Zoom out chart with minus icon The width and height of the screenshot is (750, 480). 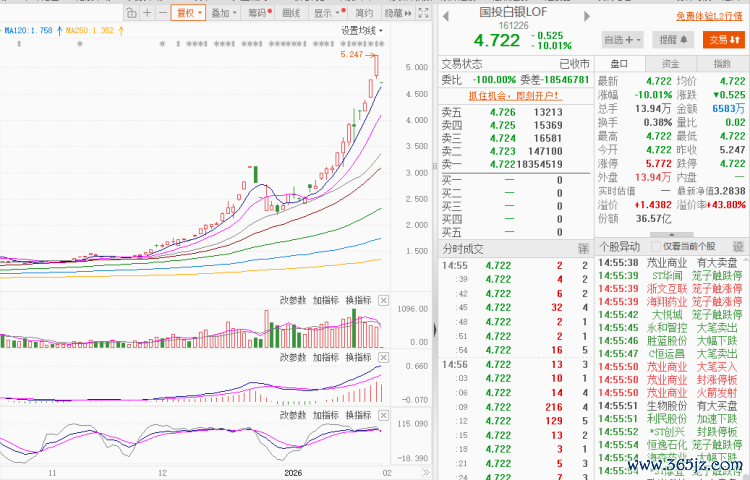[163, 13]
